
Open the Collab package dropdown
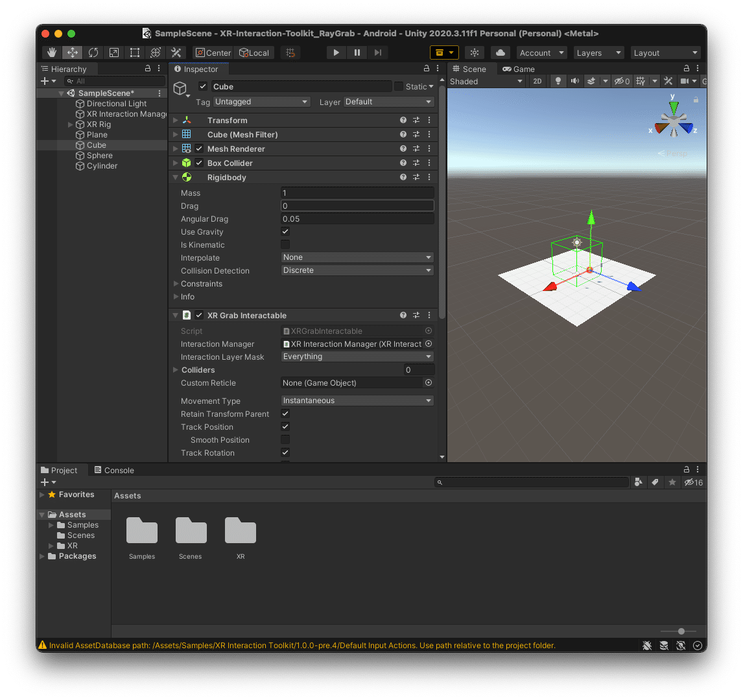(444, 52)
